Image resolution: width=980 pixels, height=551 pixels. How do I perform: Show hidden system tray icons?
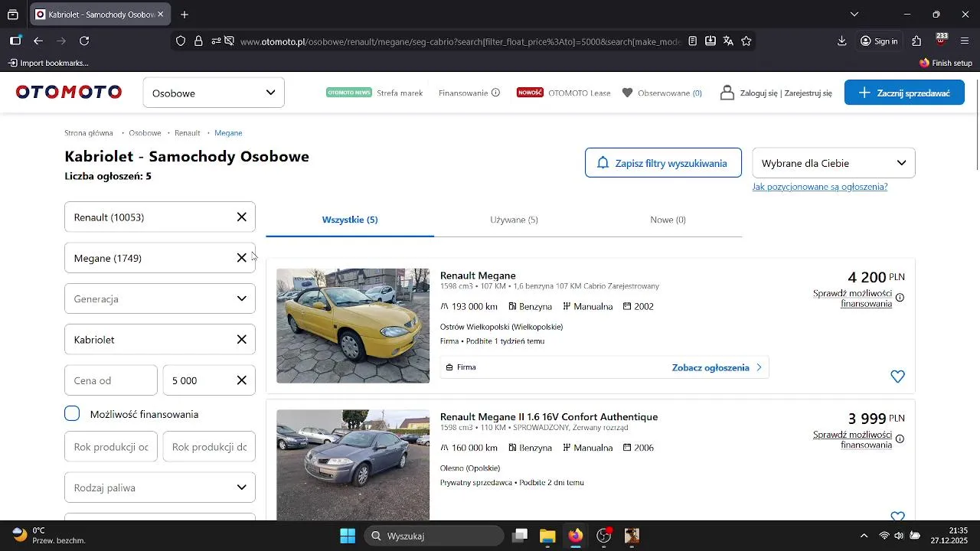[864, 536]
